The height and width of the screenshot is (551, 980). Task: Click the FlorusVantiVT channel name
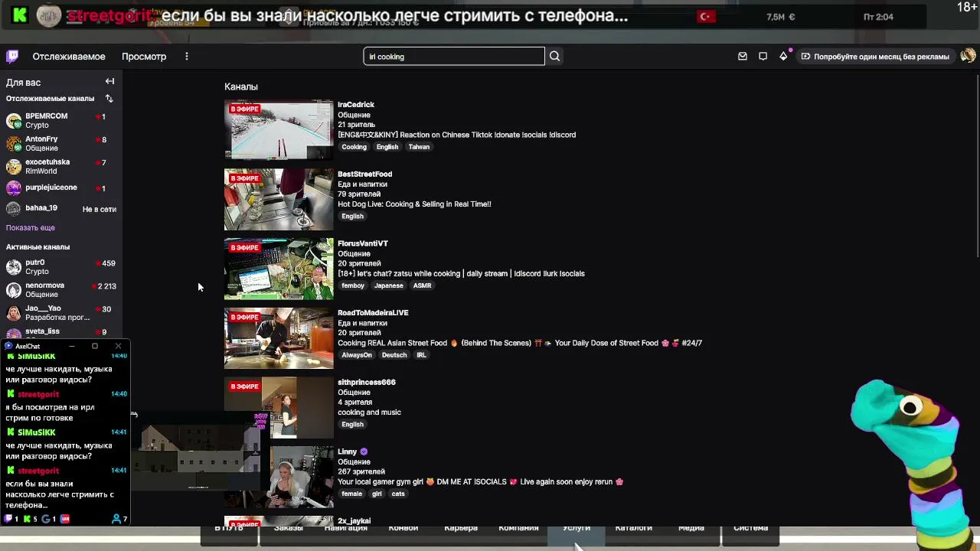pos(363,243)
